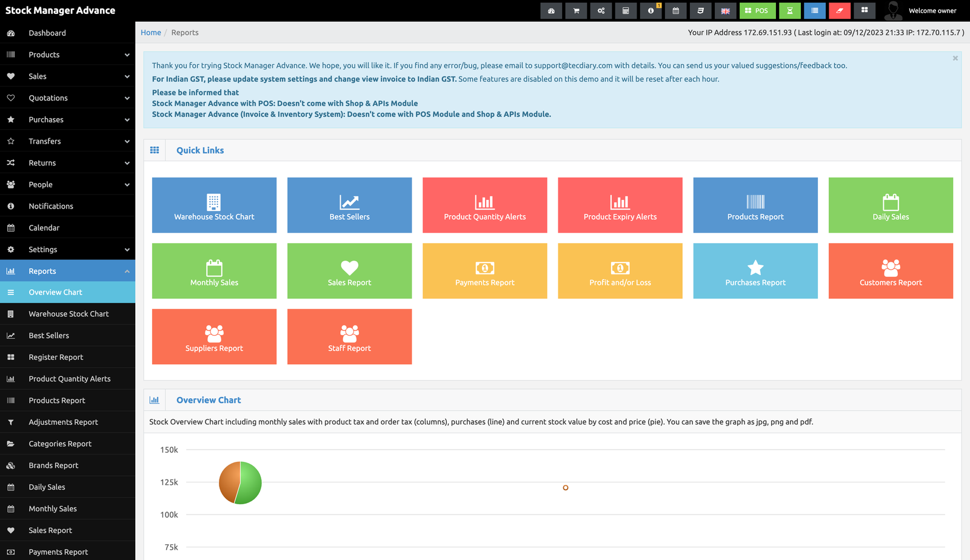Open Monthly Sales quick link tile
This screenshot has height=560, width=970.
(214, 271)
